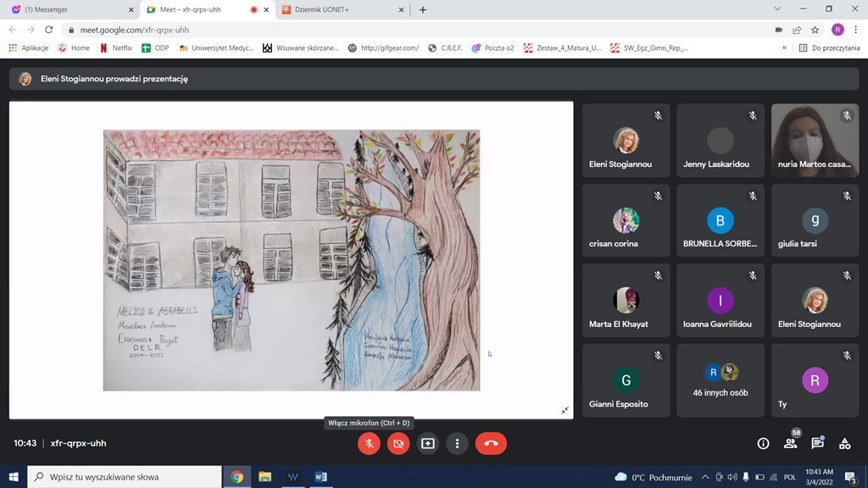This screenshot has width=868, height=488.
Task: Reload the page
Action: coord(48,30)
